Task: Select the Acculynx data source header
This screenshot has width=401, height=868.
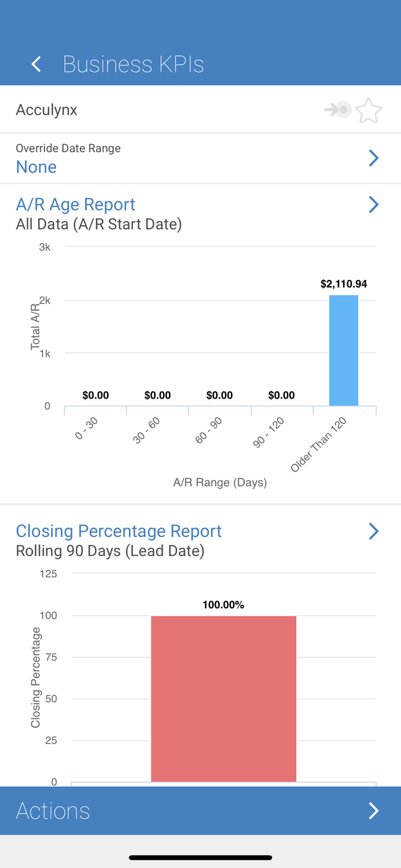Action: point(46,110)
